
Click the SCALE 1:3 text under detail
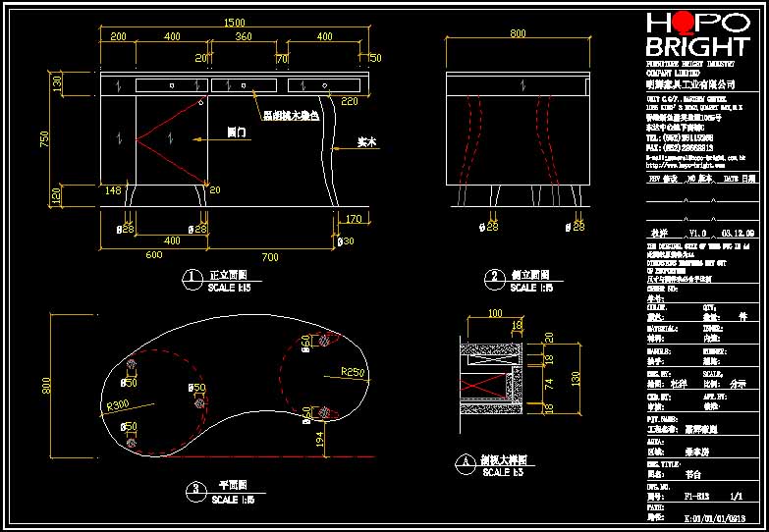(503, 473)
